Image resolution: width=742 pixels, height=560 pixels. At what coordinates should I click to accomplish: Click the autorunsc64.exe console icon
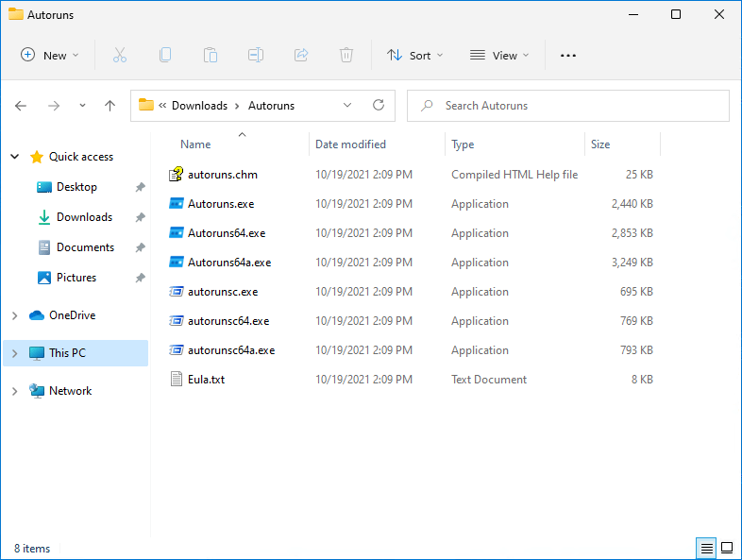(176, 321)
